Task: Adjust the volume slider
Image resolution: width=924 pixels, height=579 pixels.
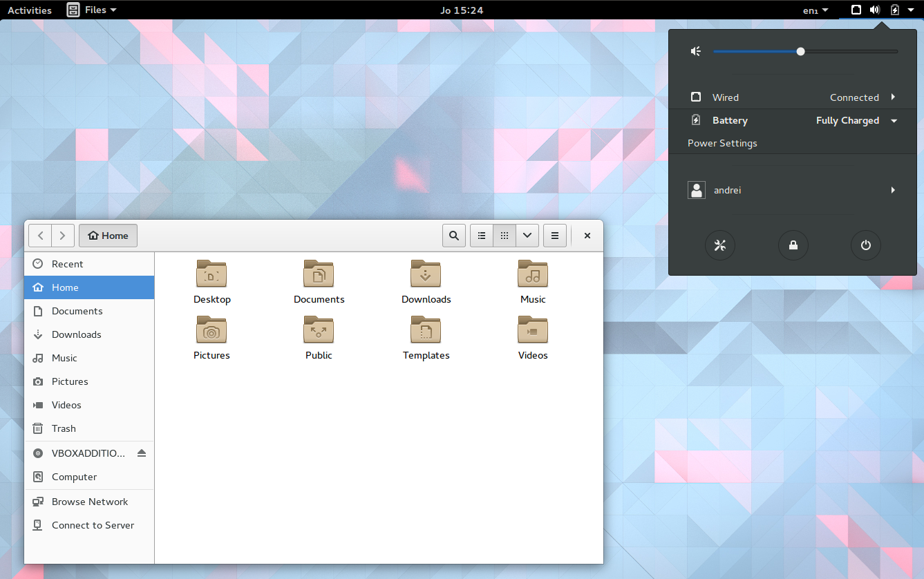Action: tap(800, 50)
